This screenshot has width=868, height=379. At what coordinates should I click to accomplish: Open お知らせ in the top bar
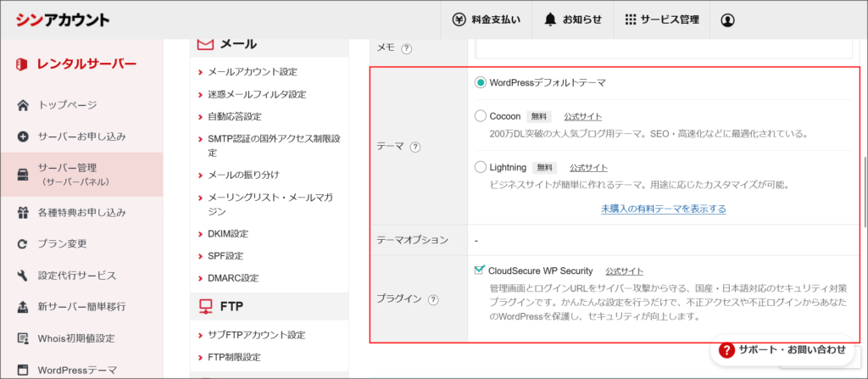[x=572, y=20]
